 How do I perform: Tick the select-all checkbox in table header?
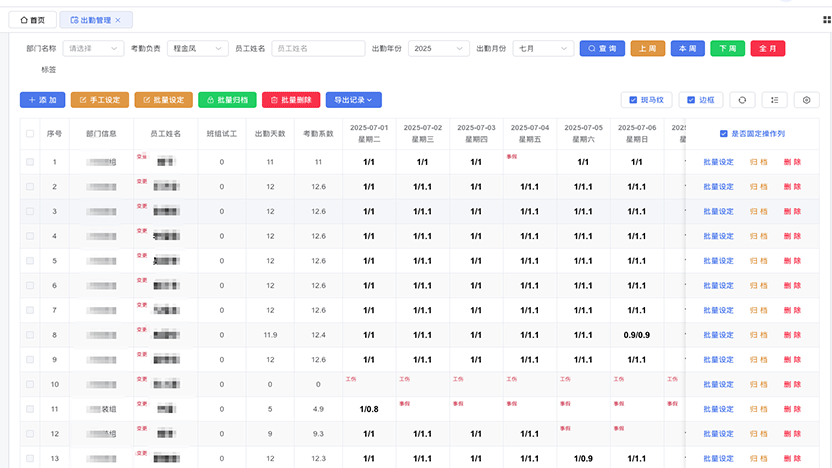pos(30,134)
